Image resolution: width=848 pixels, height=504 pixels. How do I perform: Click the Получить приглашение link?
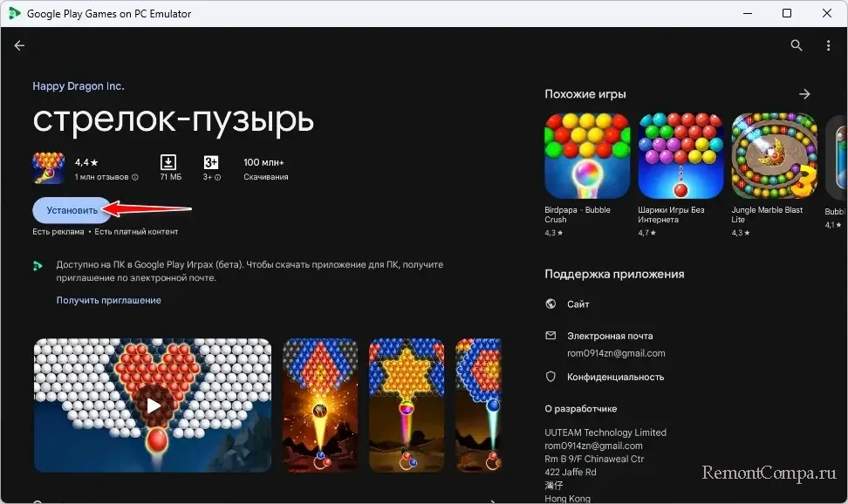(109, 300)
